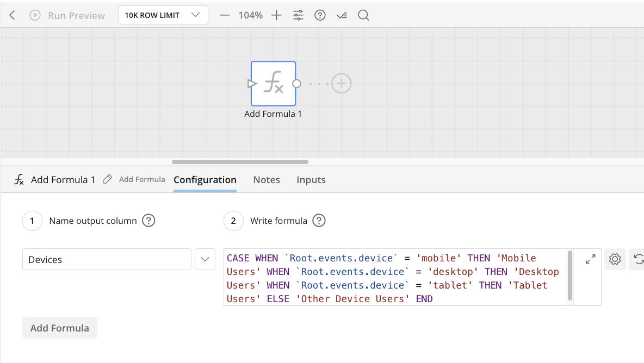Screen dimensions: 644x363
Task: Click the formula editor vertical scrollbar
Action: click(x=569, y=276)
